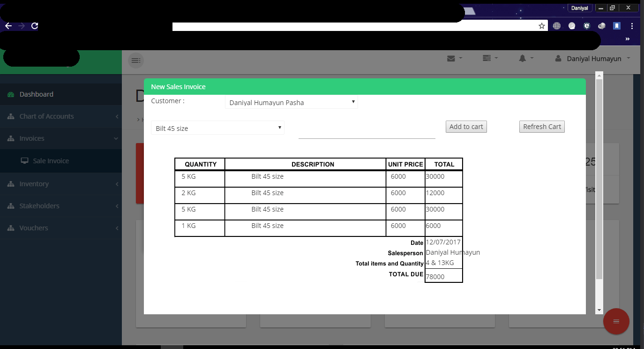Click the TOTAL DUE label
The height and width of the screenshot is (349, 644).
[406, 274]
